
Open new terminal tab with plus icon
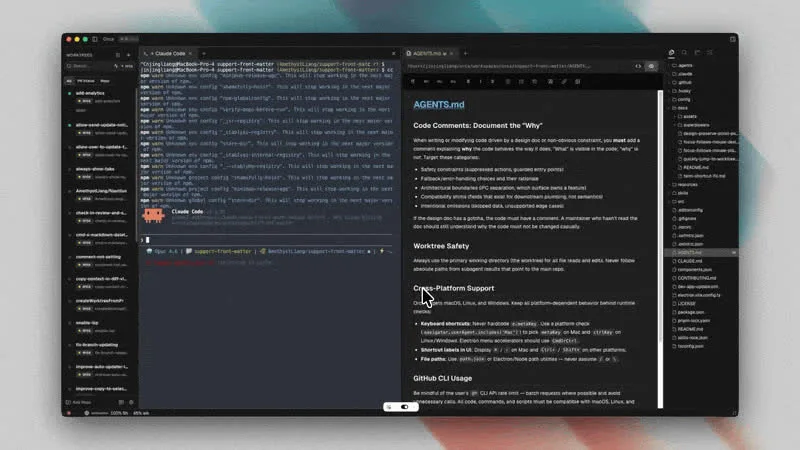(x=204, y=54)
